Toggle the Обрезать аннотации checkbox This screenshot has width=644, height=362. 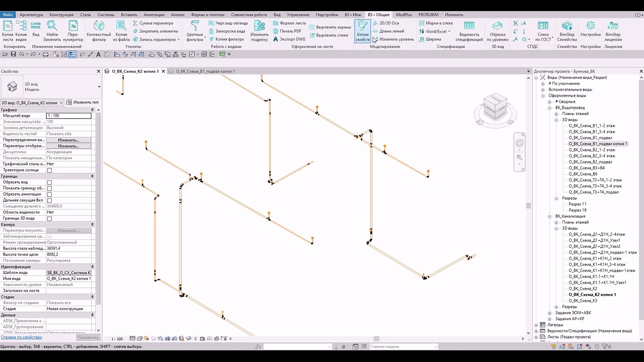pos(49,195)
